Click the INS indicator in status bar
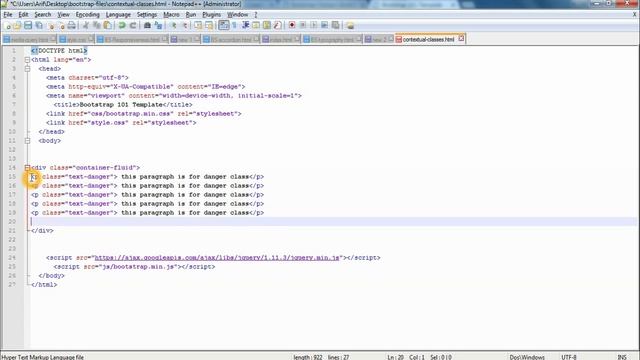This screenshot has height=360, width=640. [622, 357]
